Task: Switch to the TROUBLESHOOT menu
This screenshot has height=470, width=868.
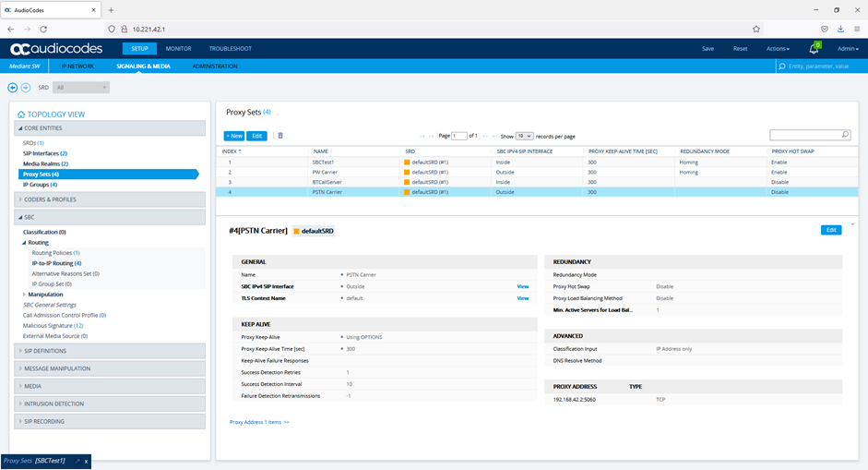Action: click(x=231, y=49)
